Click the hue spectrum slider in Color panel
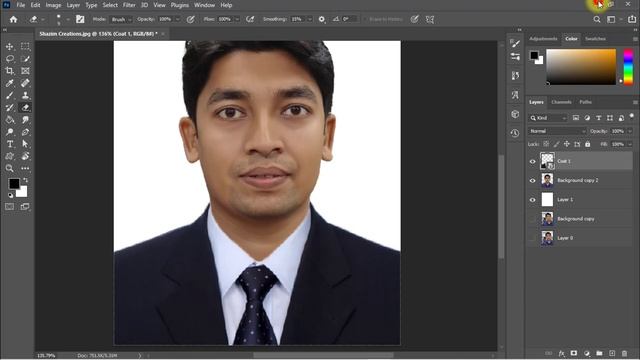 point(628,67)
